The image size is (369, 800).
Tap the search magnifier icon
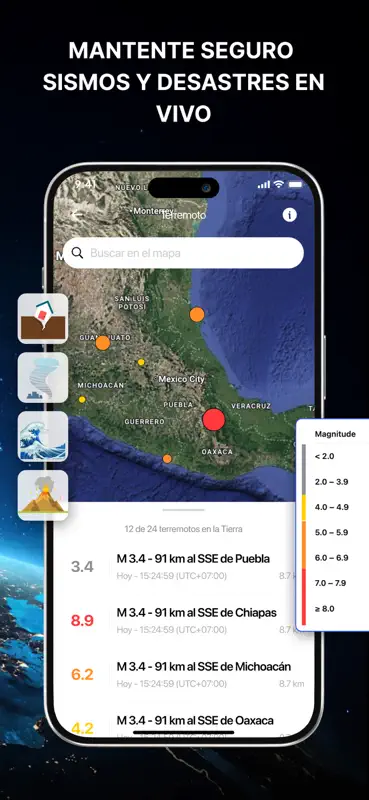pyautogui.click(x=78, y=253)
